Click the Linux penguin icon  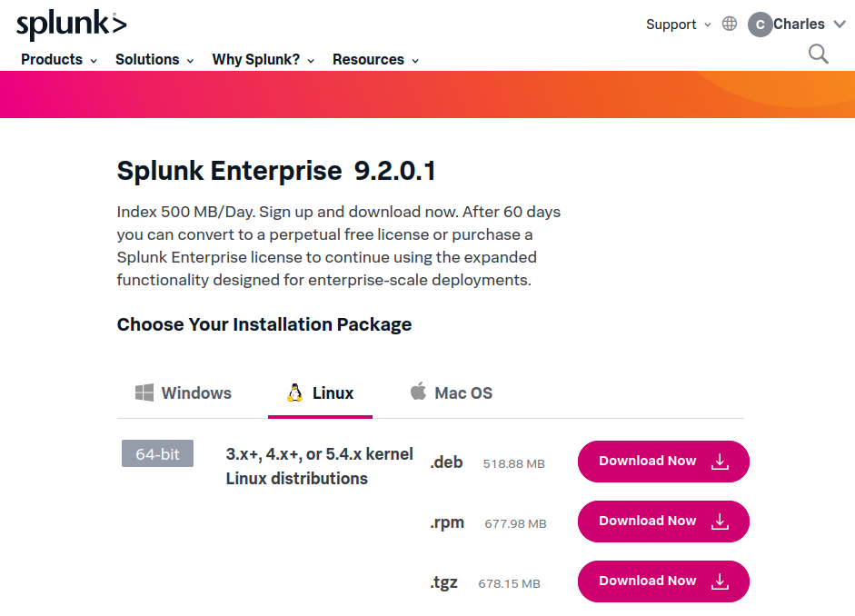point(294,392)
